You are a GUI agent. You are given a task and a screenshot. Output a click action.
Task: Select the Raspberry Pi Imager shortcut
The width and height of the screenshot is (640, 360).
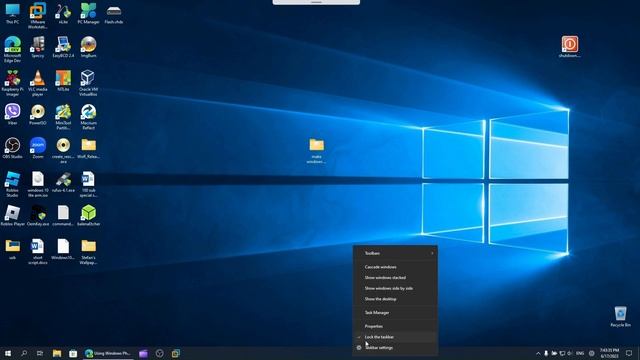pos(12,83)
